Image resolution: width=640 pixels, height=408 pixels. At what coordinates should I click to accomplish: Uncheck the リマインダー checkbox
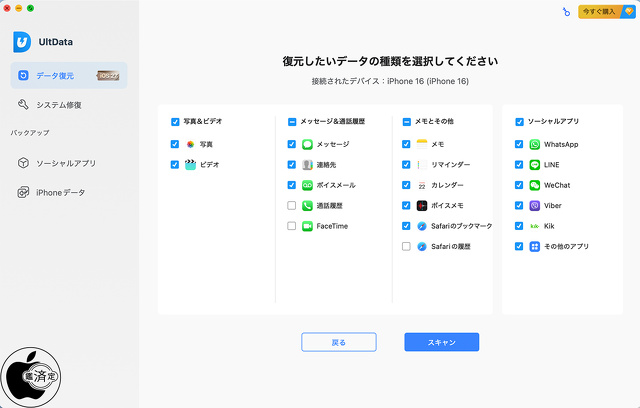tap(406, 164)
